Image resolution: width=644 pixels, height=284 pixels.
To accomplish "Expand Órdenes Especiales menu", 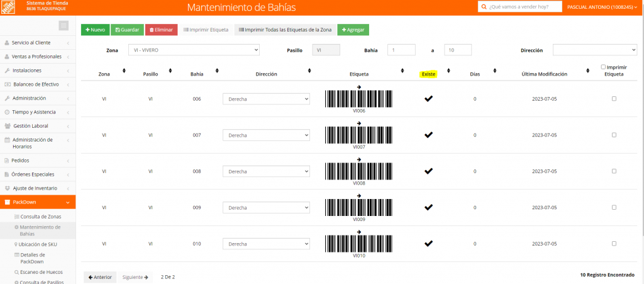I will 38,174.
